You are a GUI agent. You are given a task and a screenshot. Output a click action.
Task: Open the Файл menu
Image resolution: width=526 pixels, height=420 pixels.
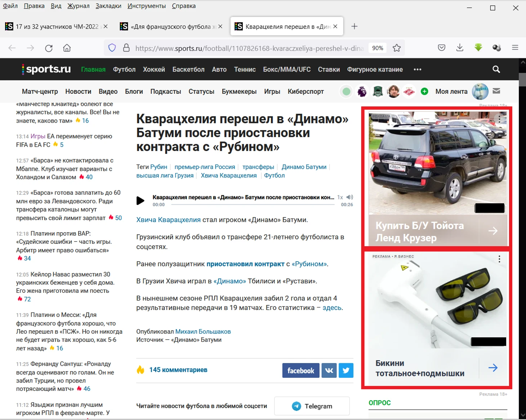[x=10, y=6]
